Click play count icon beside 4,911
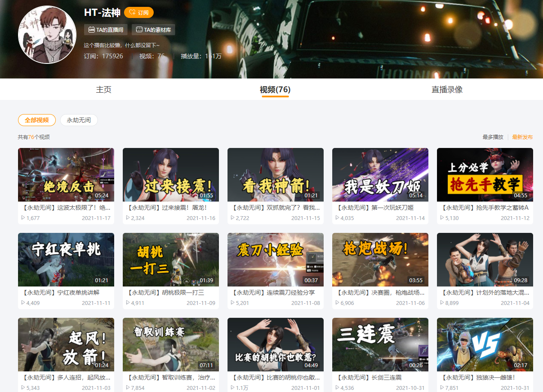Screen dimensions: 543x392 click(x=128, y=303)
